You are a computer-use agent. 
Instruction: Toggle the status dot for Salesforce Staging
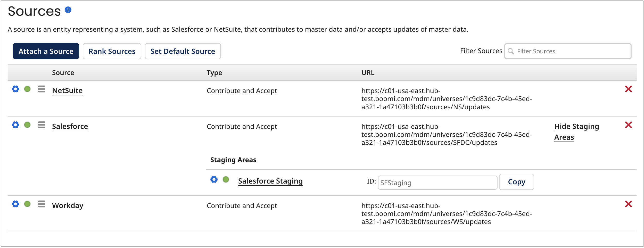(226, 179)
